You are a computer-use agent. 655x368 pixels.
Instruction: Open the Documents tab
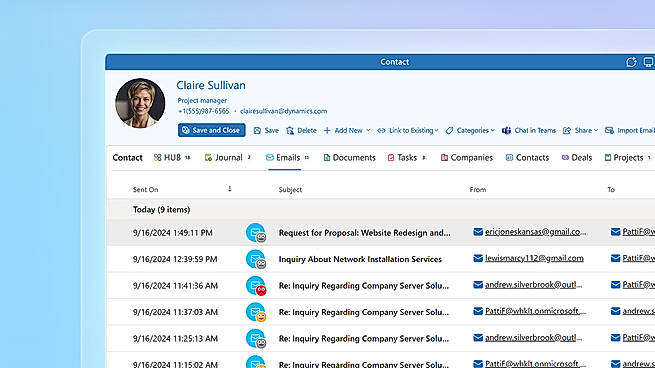coord(349,157)
